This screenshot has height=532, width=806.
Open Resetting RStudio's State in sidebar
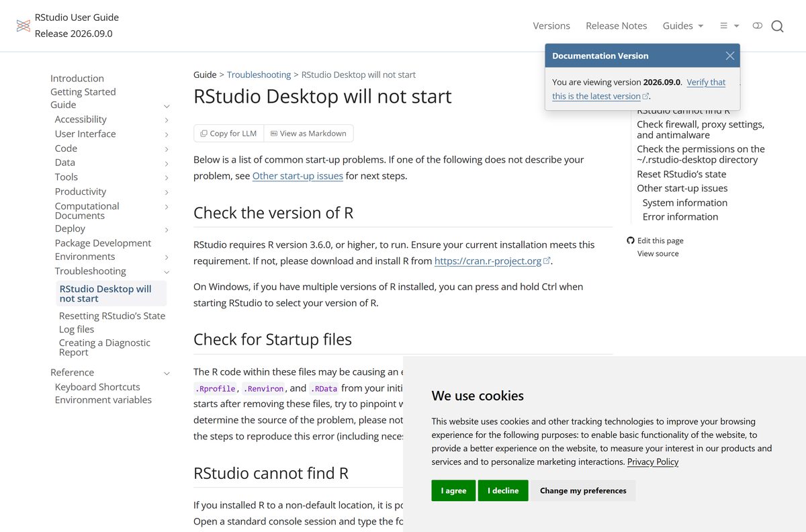[x=112, y=316]
